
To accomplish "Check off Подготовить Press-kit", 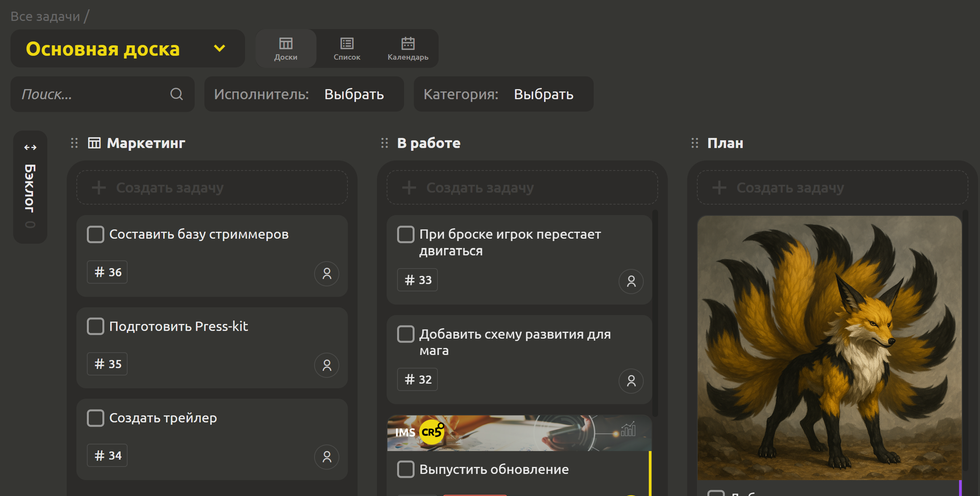I will coord(95,326).
